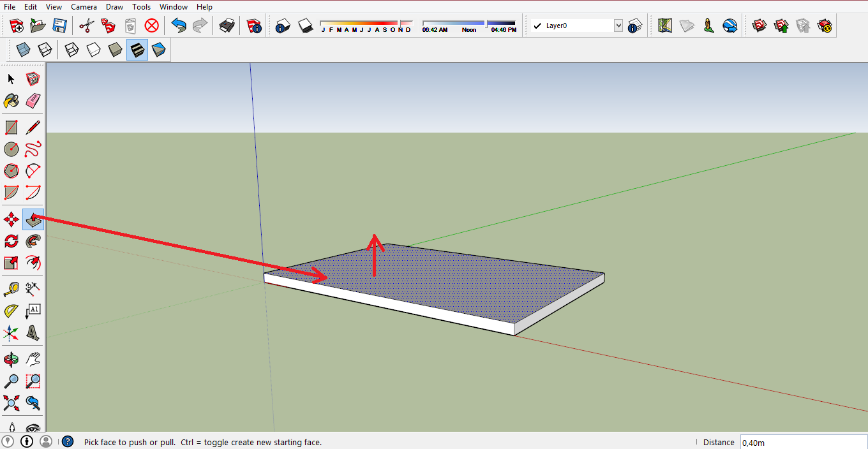Open the Camera menu
The width and height of the screenshot is (868, 449).
(x=84, y=6)
